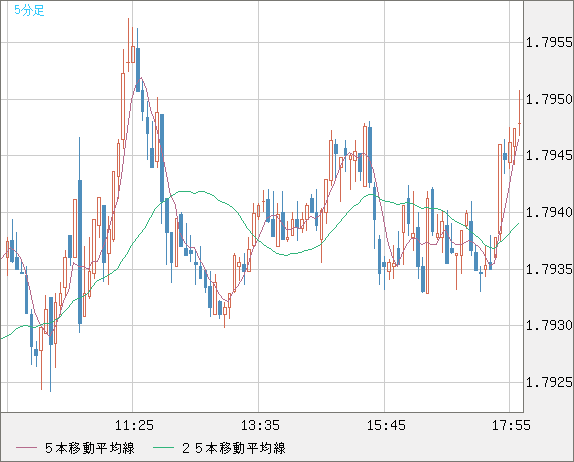The width and height of the screenshot is (574, 462).
Task: Click the 5本移動平均線 legend label
Action: click(x=90, y=448)
